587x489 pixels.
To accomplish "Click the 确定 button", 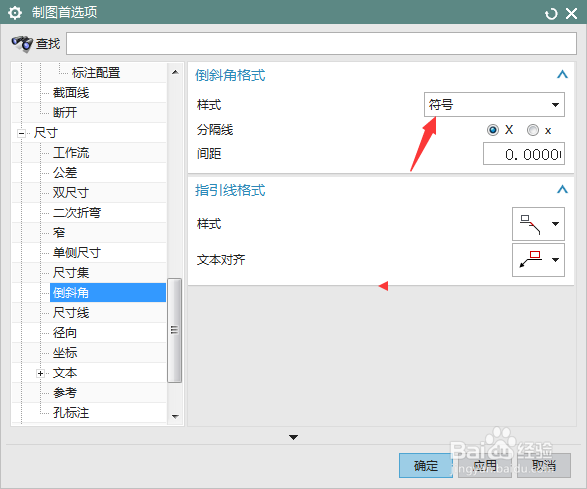I will [x=426, y=465].
